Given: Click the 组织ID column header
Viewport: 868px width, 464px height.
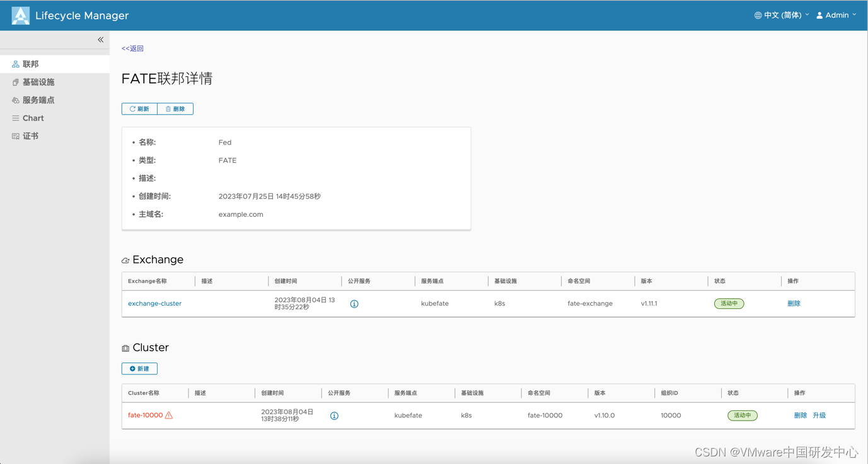Looking at the screenshot, I should [x=669, y=393].
